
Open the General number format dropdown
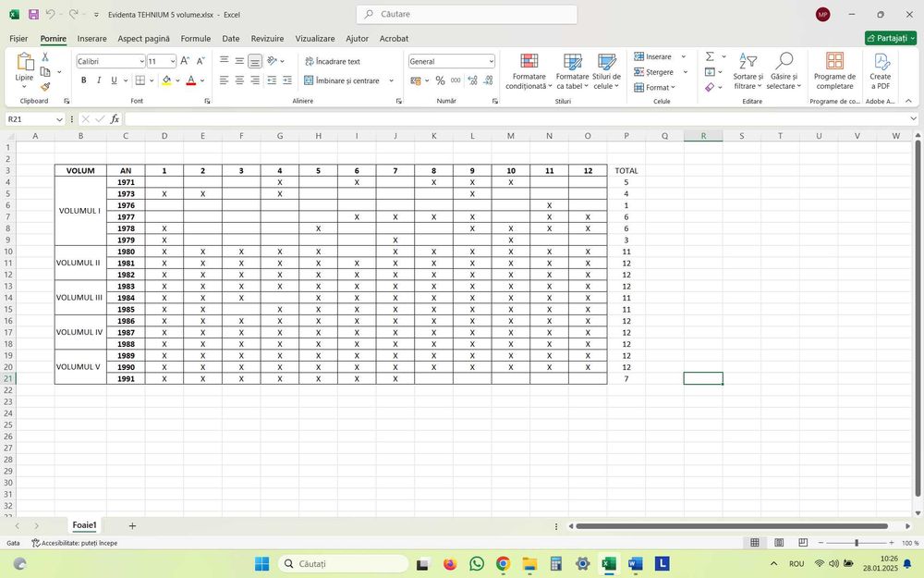[491, 61]
